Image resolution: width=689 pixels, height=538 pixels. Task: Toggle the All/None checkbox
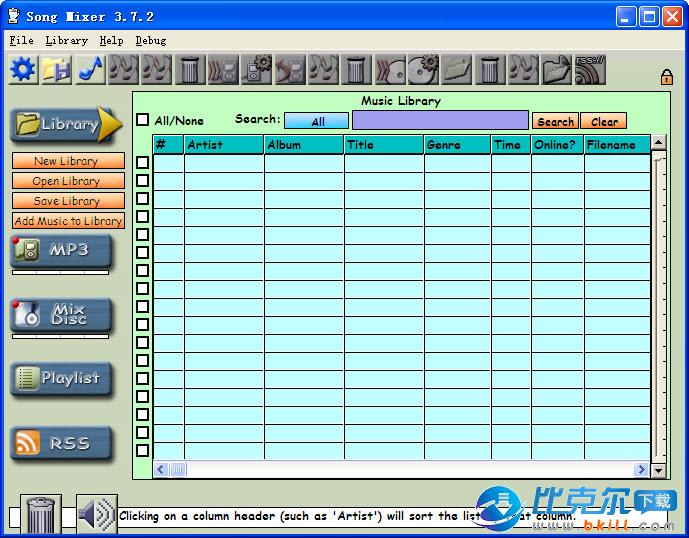[143, 120]
